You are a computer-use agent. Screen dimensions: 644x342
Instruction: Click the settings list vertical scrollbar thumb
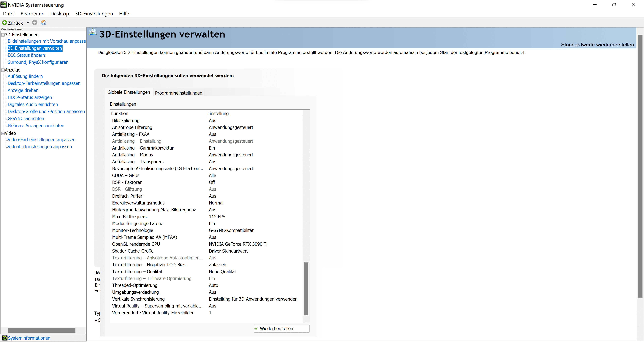pyautogui.click(x=306, y=289)
